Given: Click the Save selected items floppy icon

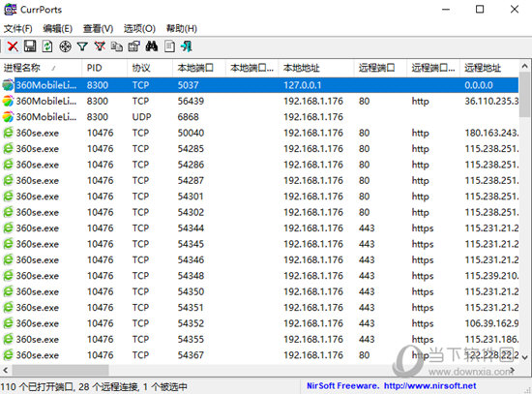Looking at the screenshot, I should [x=30, y=46].
